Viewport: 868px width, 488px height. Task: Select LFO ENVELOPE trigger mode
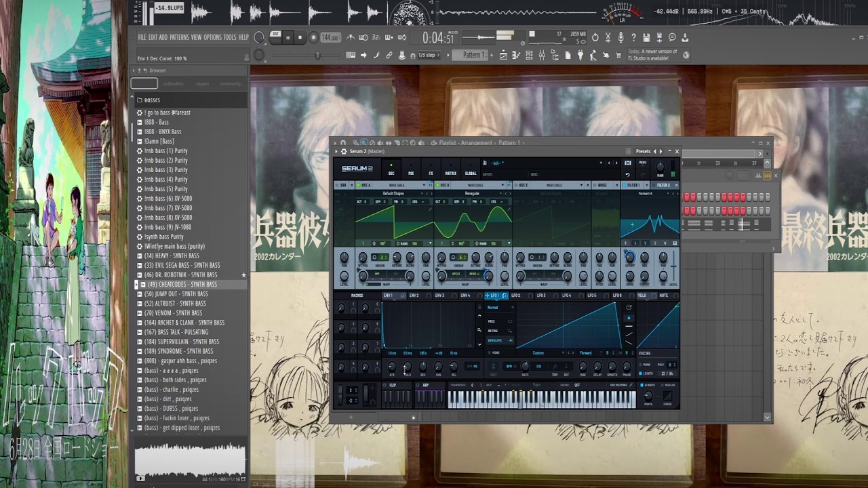point(500,340)
